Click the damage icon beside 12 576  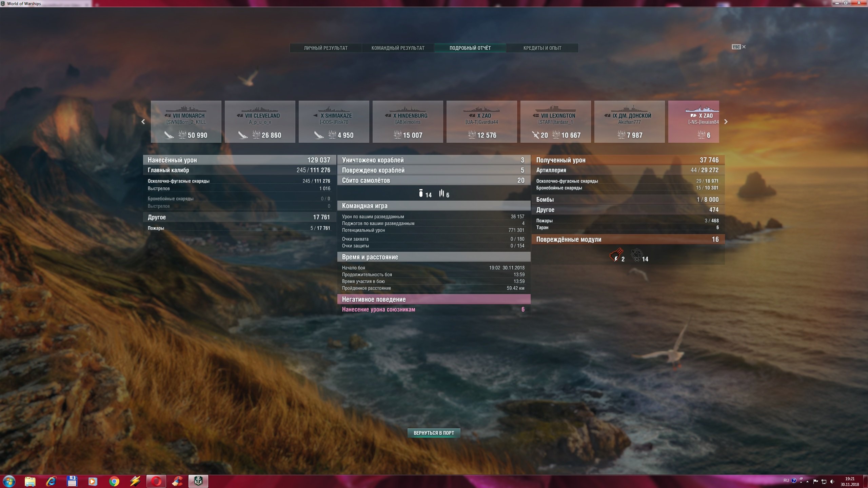[472, 135]
